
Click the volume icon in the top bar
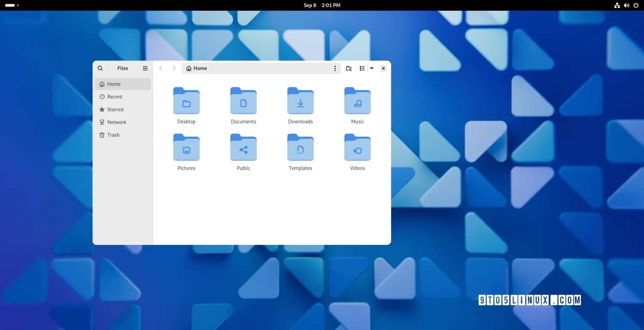627,5
